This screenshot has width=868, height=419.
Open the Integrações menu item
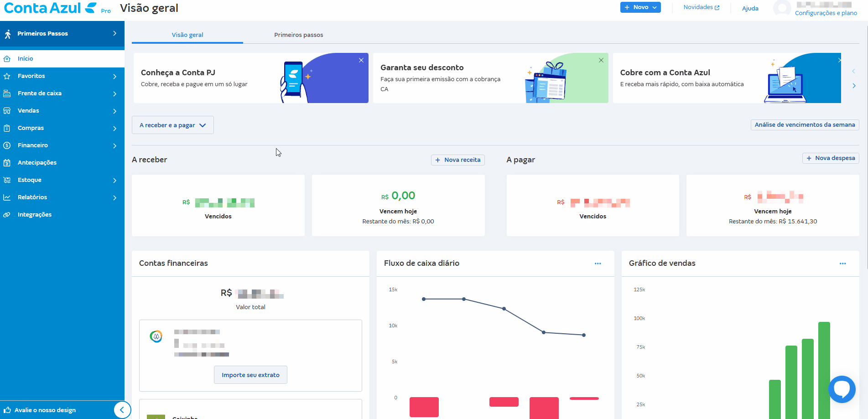pyautogui.click(x=62, y=215)
